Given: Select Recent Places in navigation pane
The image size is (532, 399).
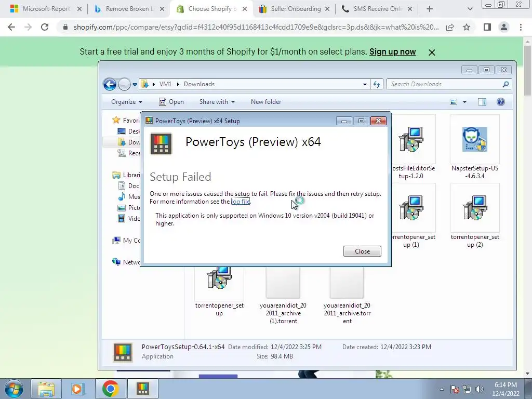Looking at the screenshot, I should (x=129, y=153).
